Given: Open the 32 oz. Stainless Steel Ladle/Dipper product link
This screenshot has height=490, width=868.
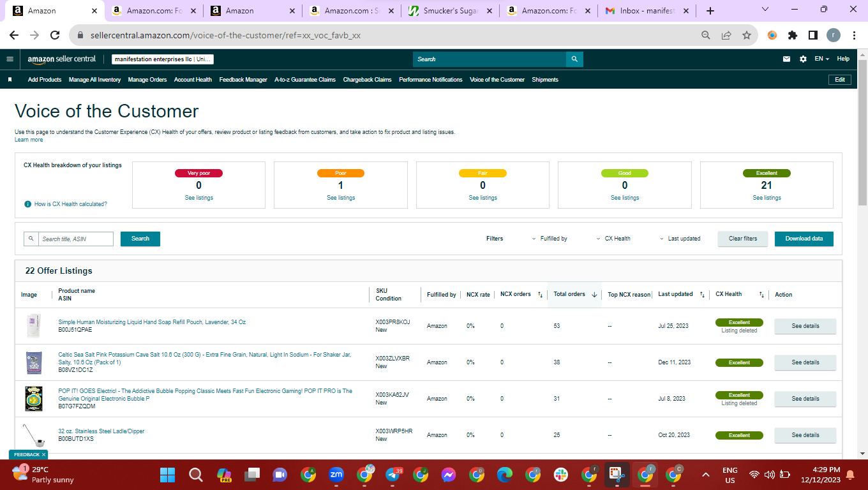Looking at the screenshot, I should click(101, 431).
